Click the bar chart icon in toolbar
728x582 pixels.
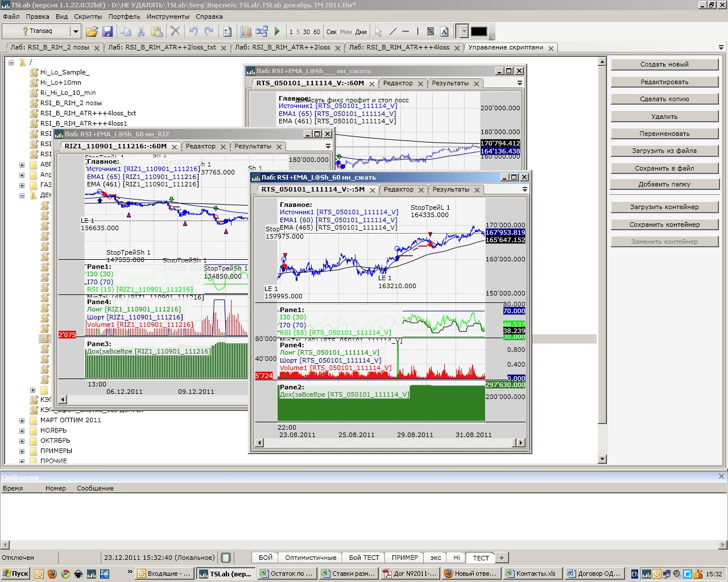pyautogui.click(x=246, y=32)
